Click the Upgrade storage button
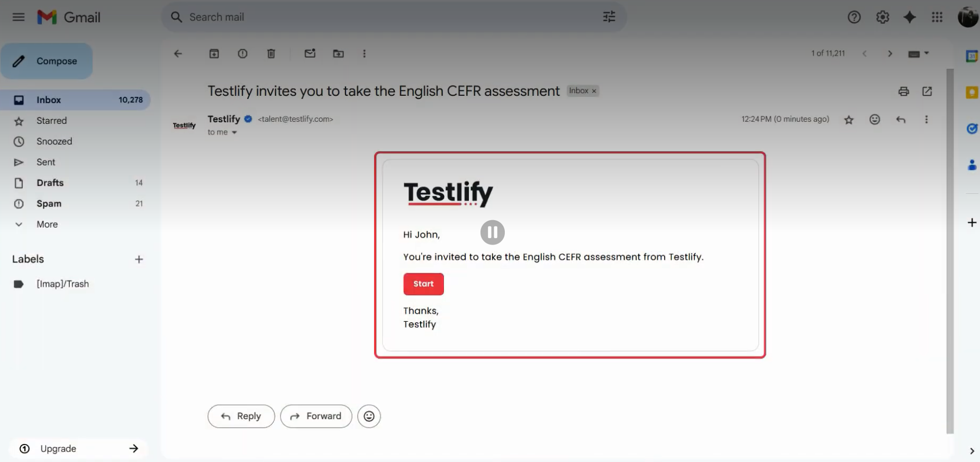Viewport: 980px width, 462px height. pyautogui.click(x=78, y=449)
